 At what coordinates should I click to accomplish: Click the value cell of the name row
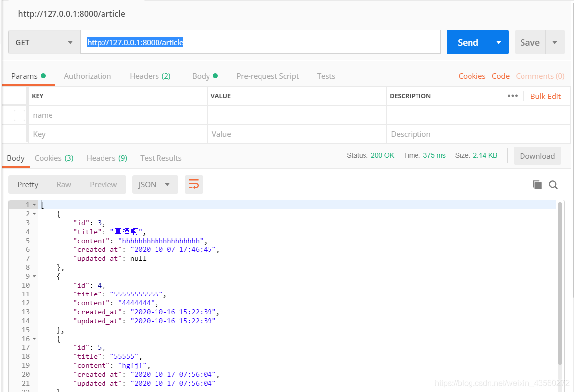coord(297,115)
